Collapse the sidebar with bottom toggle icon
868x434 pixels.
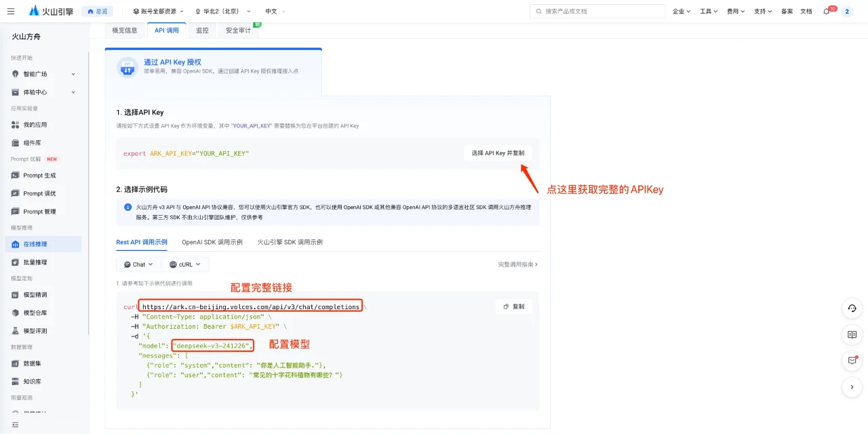[16, 425]
